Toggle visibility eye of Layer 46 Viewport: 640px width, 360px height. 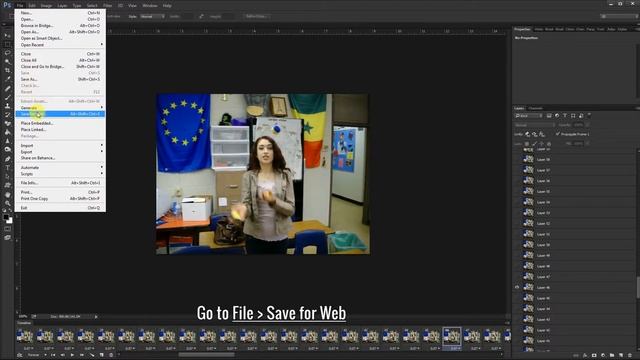click(517, 287)
